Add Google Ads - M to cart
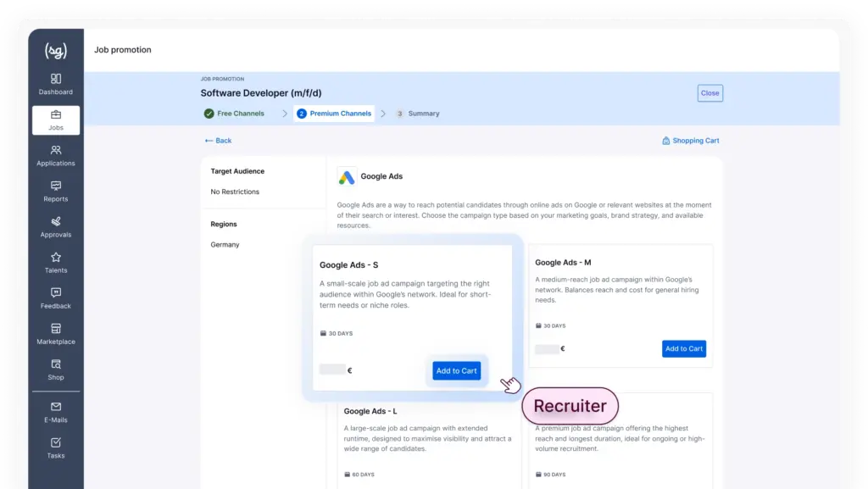The image size is (868, 489). coord(683,348)
